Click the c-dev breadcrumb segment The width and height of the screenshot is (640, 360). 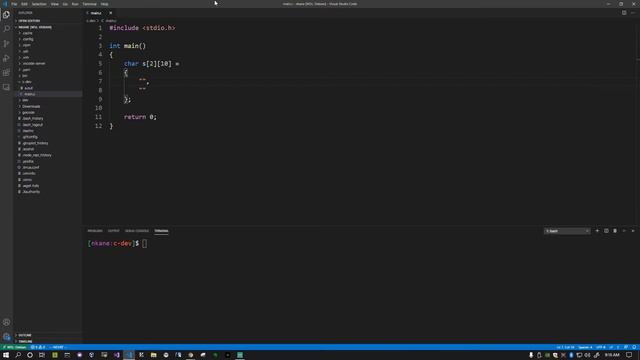pos(91,20)
